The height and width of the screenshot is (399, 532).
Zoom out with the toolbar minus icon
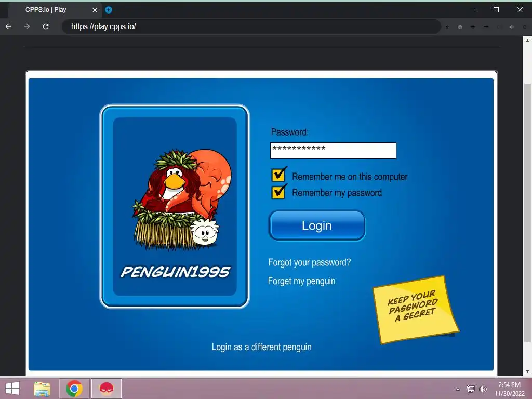click(x=486, y=27)
